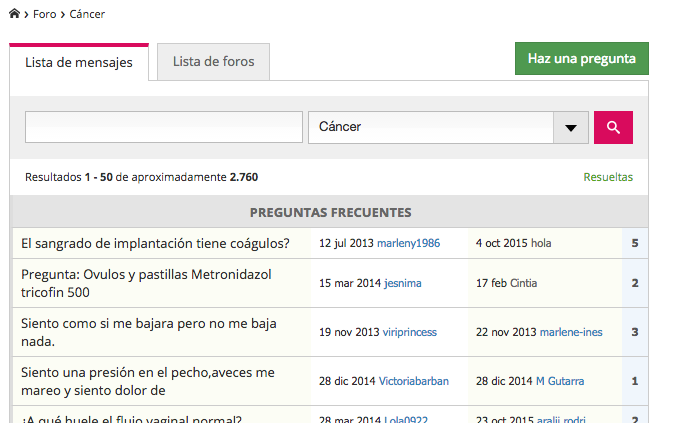View user profile Victoriabarban
This screenshot has width=679, height=423.
[414, 381]
